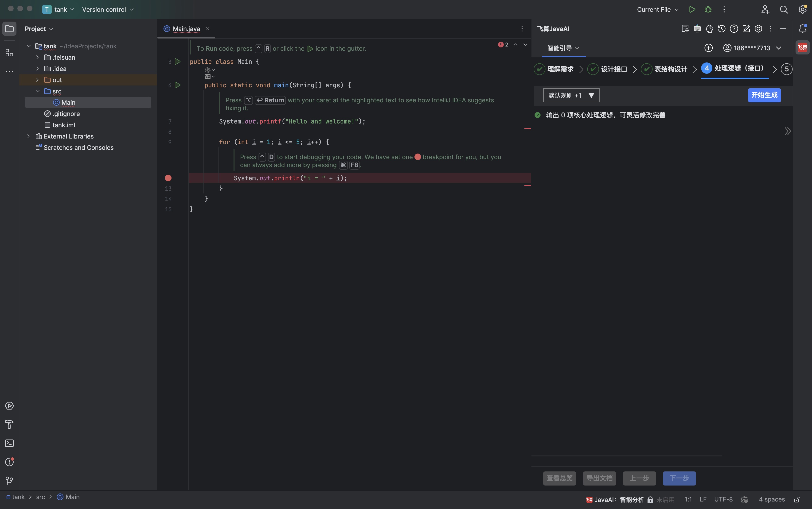Click the Debug bug icon in toolbar

[708, 9]
